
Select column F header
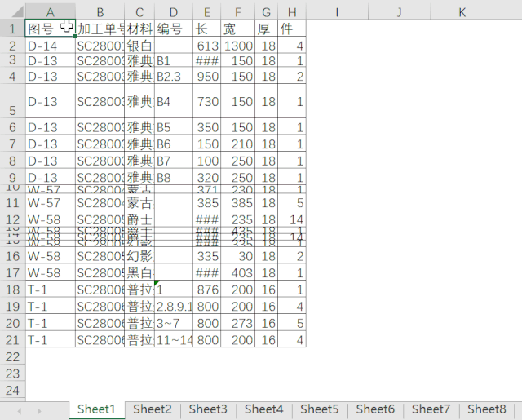pyautogui.click(x=237, y=12)
